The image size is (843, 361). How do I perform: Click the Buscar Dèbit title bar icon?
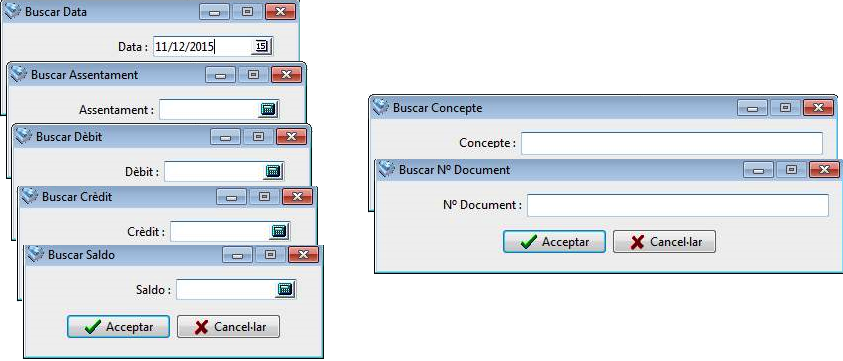click(24, 137)
